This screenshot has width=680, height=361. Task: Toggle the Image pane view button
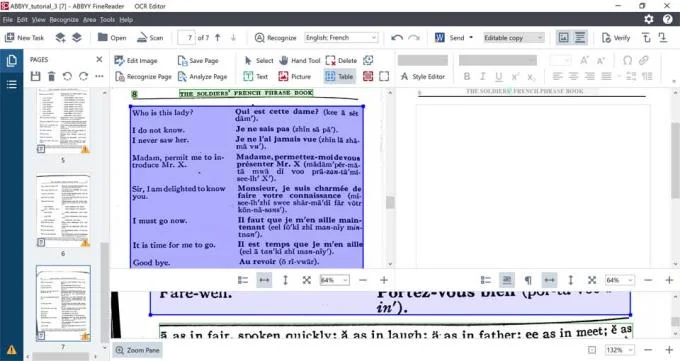(563, 38)
